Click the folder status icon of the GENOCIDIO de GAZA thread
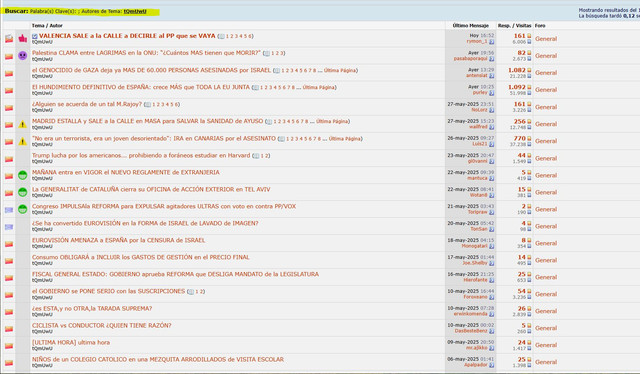 9,73
